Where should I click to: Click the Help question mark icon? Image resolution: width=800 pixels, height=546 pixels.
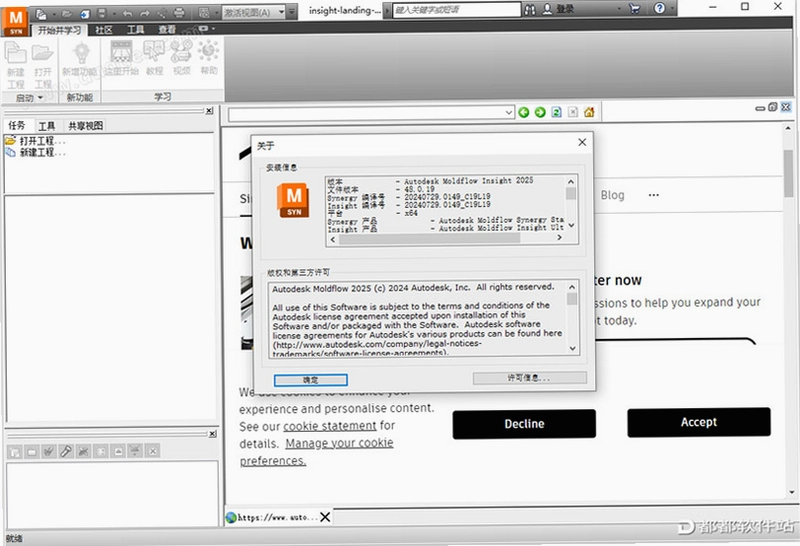[x=660, y=8]
